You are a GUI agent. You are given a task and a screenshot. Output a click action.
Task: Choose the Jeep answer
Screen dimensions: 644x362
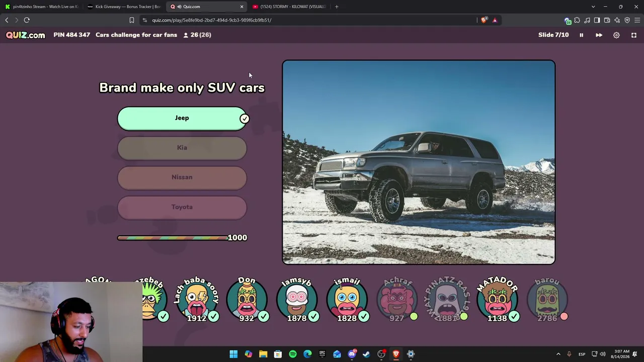(x=182, y=118)
